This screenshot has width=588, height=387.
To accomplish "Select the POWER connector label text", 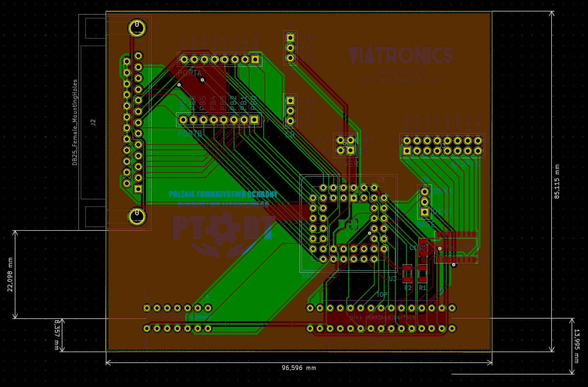I will click(345, 164).
